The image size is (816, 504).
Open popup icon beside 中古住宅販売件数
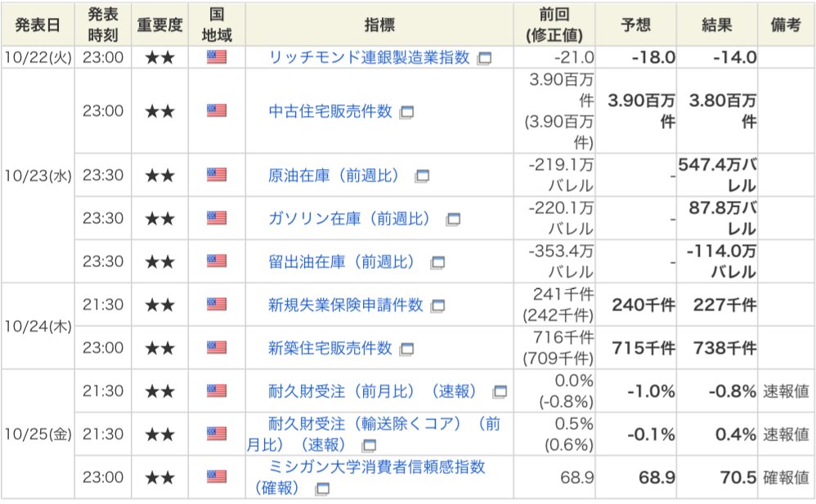point(406,113)
